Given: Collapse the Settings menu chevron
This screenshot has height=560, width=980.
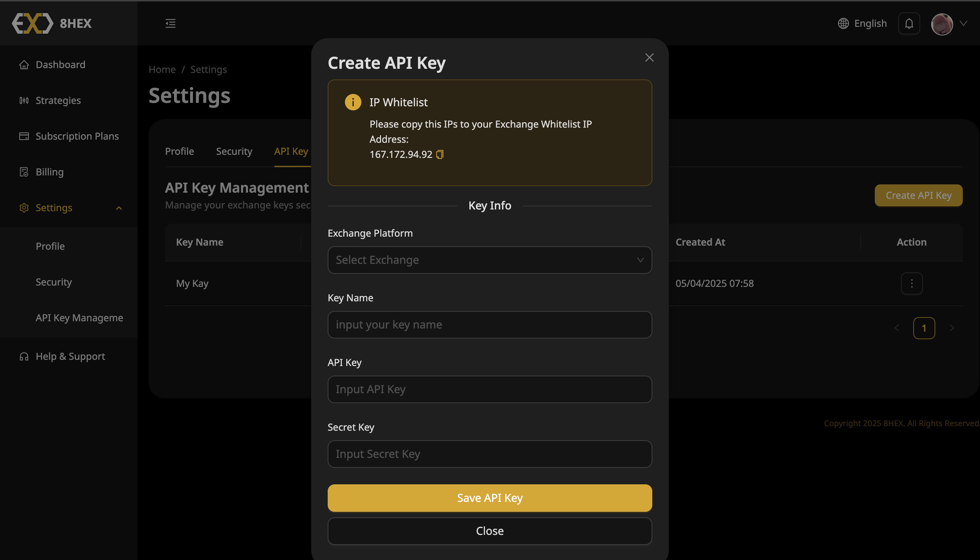Looking at the screenshot, I should [119, 208].
